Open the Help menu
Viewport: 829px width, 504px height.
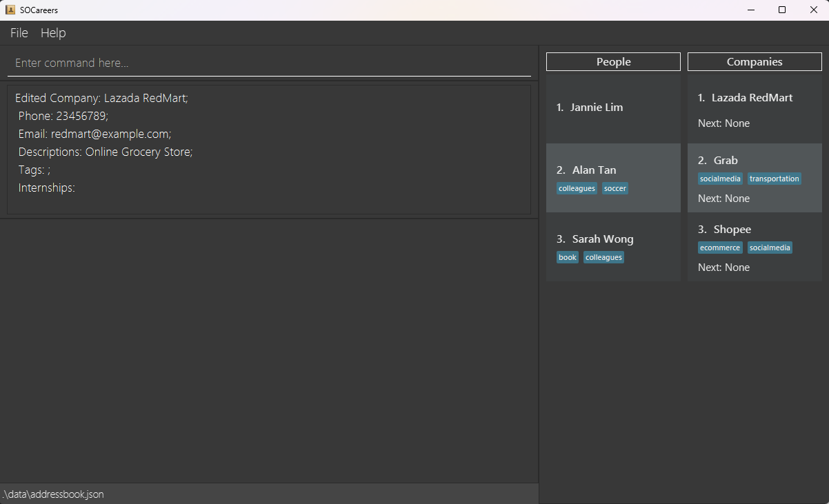pos(53,33)
